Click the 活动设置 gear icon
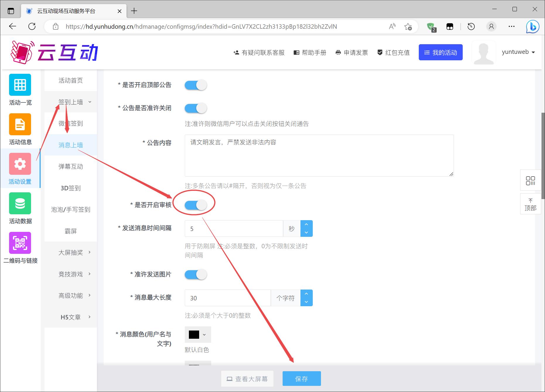This screenshot has height=392, width=545. pos(20,164)
